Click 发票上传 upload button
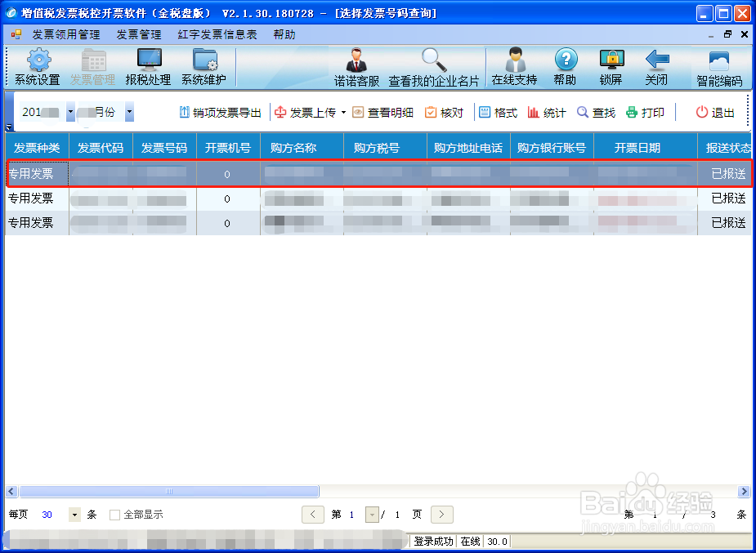The image size is (756, 553). 305,113
